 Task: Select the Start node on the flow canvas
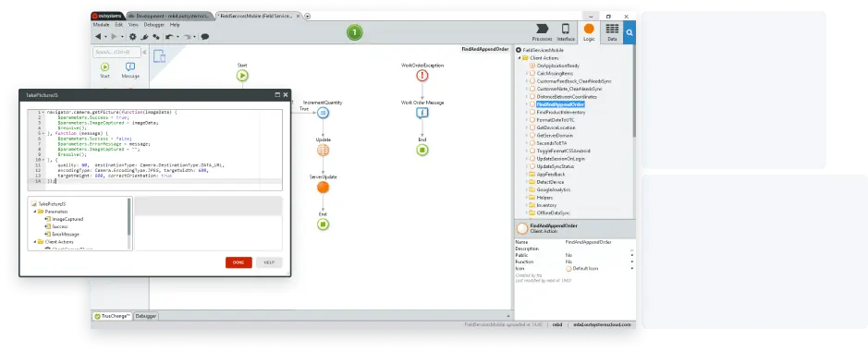(x=242, y=76)
